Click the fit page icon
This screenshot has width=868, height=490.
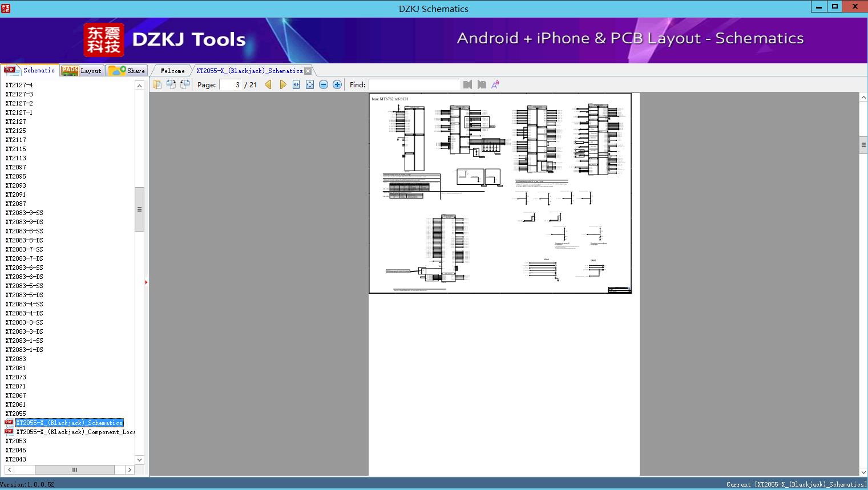310,84
